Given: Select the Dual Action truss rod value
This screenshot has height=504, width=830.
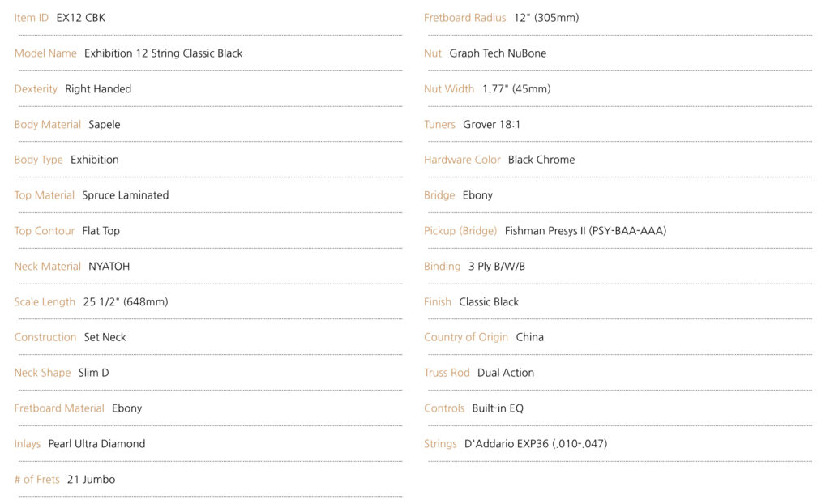Looking at the screenshot, I should coord(506,373).
